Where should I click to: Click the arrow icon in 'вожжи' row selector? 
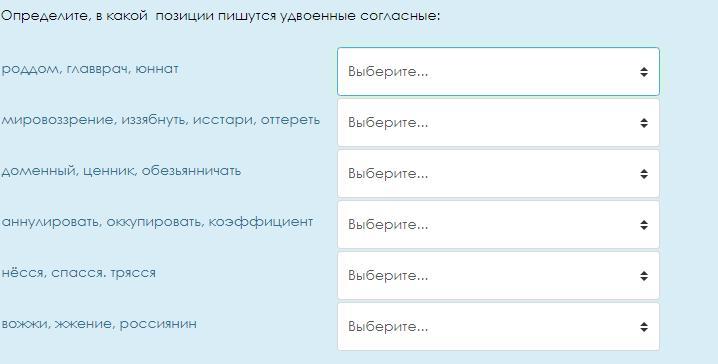(x=644, y=326)
